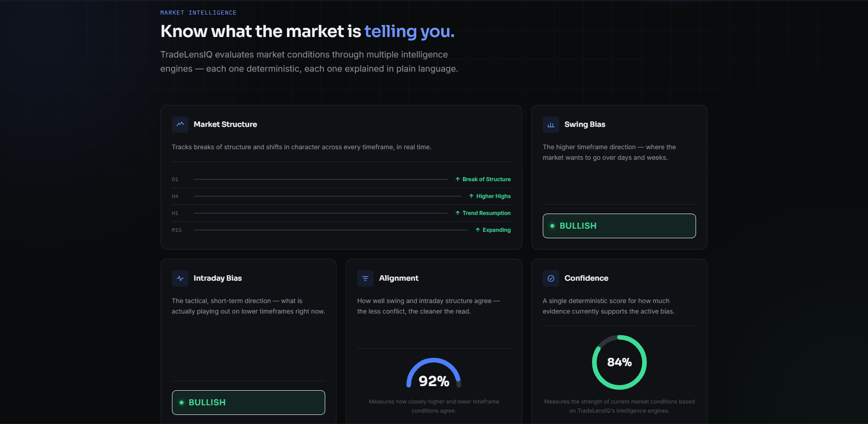The image size is (868, 424).
Task: Click the Alignment filter-lines icon
Action: point(365,278)
